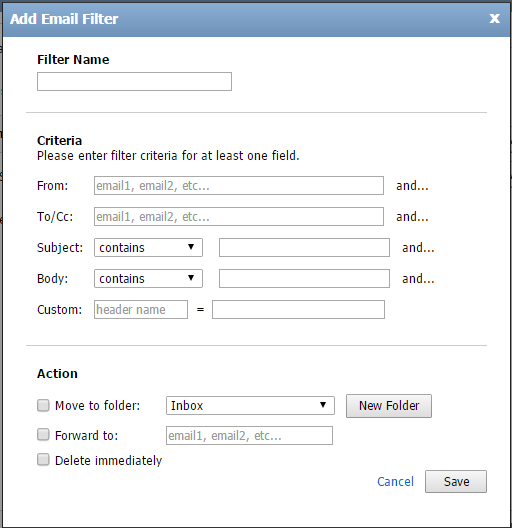Screen dimensions: 512x528
Task: Click the Subject text input field
Action: tap(304, 248)
